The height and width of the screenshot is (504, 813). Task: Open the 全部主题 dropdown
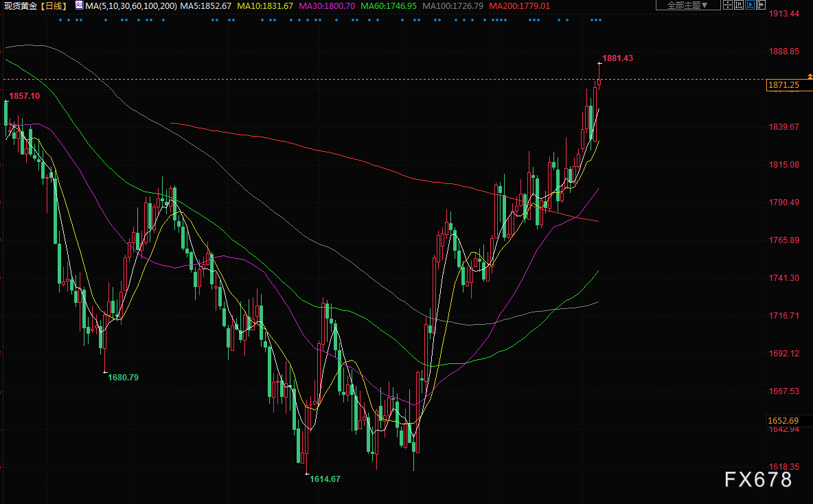[x=688, y=5]
